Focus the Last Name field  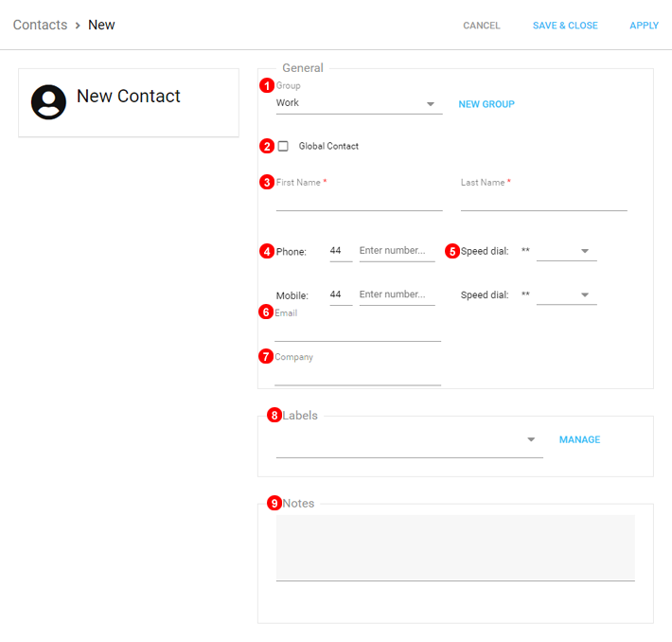click(544, 201)
